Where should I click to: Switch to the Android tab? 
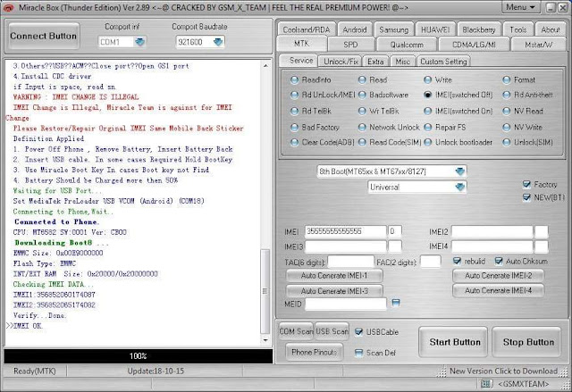click(x=355, y=29)
